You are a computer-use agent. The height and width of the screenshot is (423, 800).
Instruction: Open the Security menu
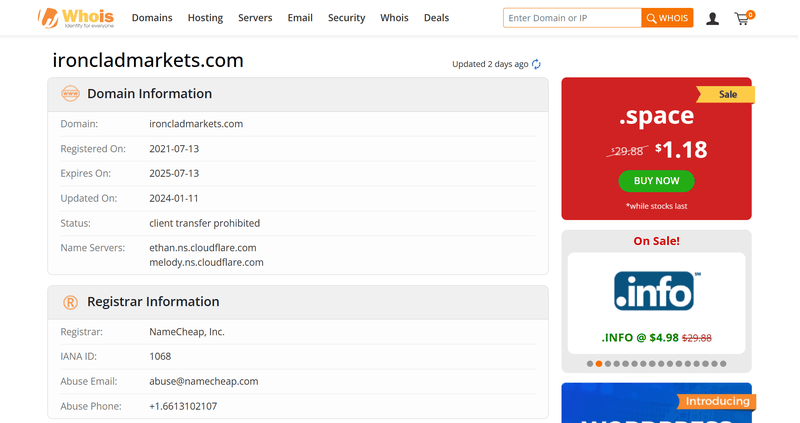pyautogui.click(x=346, y=18)
